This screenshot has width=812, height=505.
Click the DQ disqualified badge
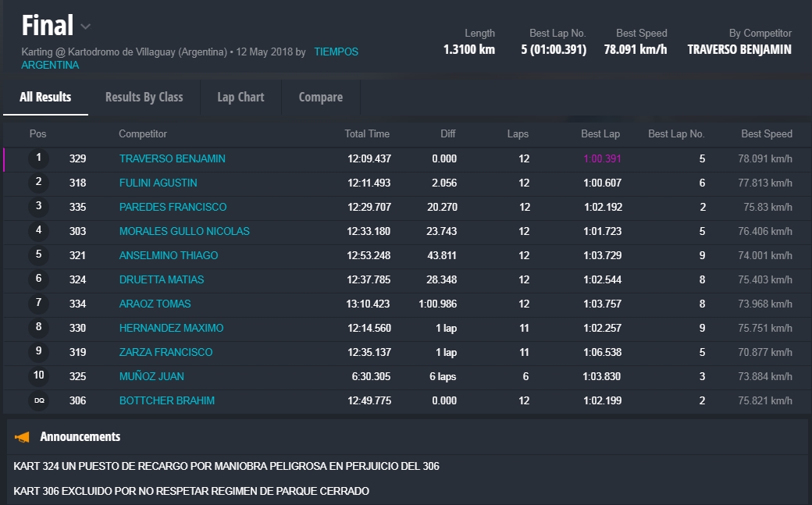click(x=38, y=401)
